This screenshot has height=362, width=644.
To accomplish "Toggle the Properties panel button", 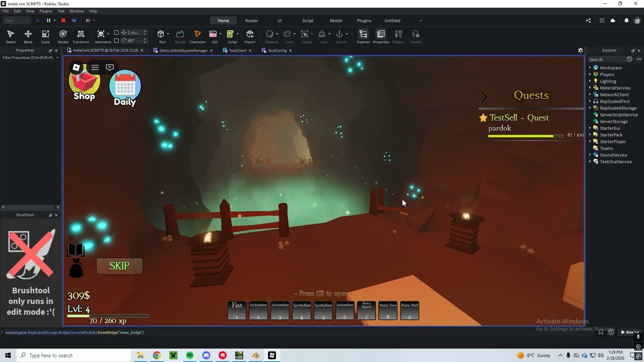I will (x=381, y=36).
